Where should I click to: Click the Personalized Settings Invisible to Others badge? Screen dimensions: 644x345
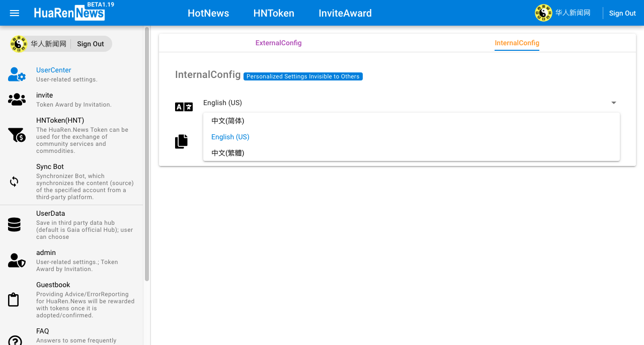point(303,76)
